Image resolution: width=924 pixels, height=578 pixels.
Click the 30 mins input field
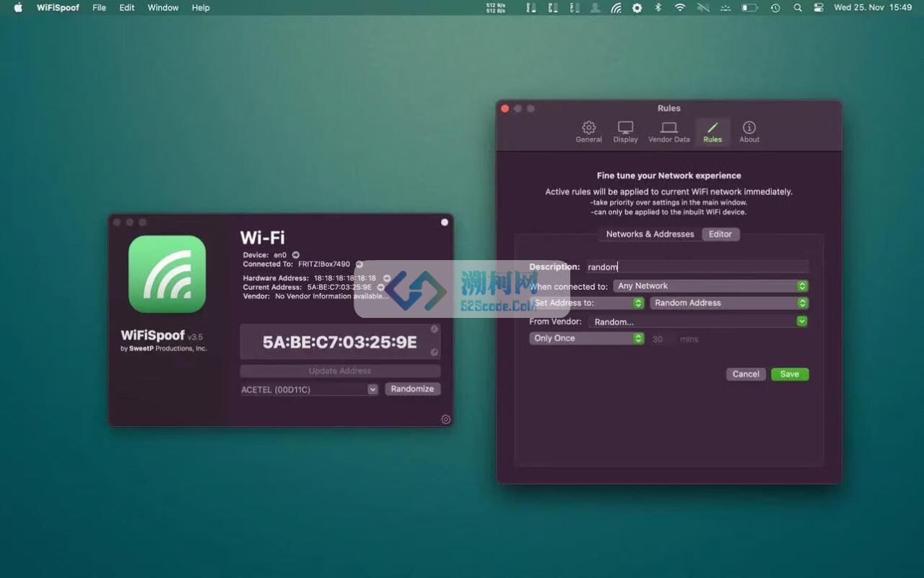pos(662,339)
